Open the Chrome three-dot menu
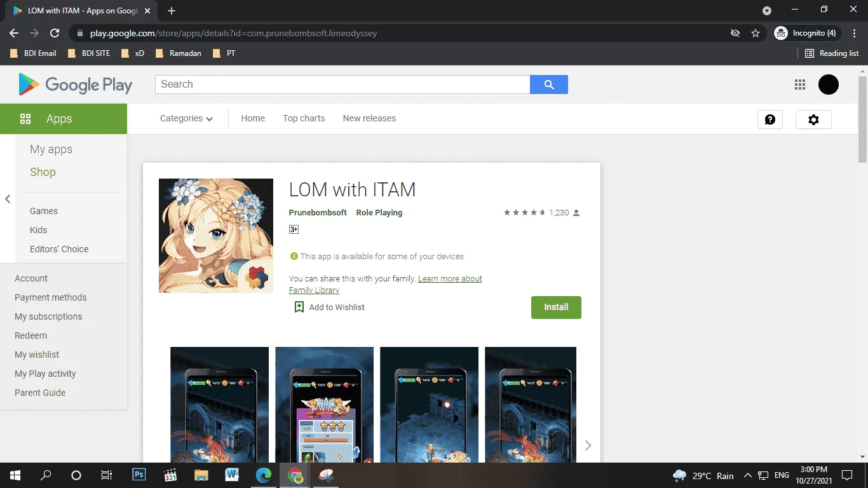This screenshot has width=868, height=488. [855, 33]
